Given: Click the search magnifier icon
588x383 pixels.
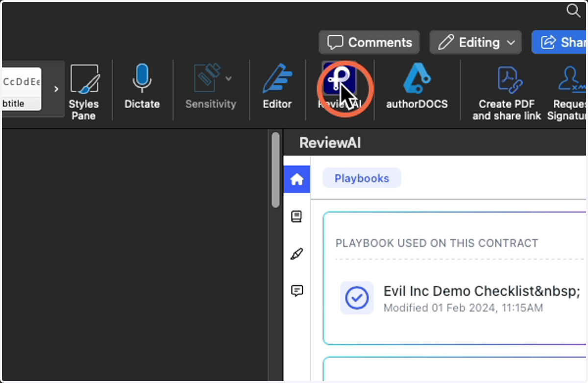Looking at the screenshot, I should 573,11.
